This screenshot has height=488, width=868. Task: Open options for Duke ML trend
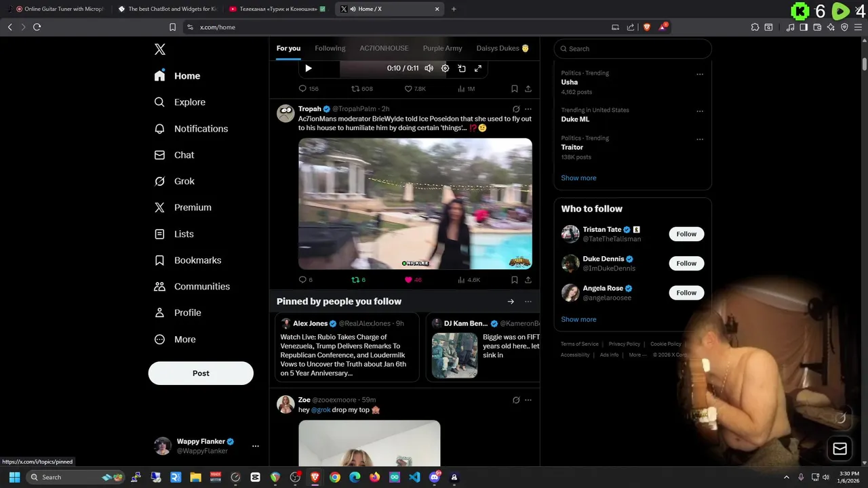(x=700, y=111)
